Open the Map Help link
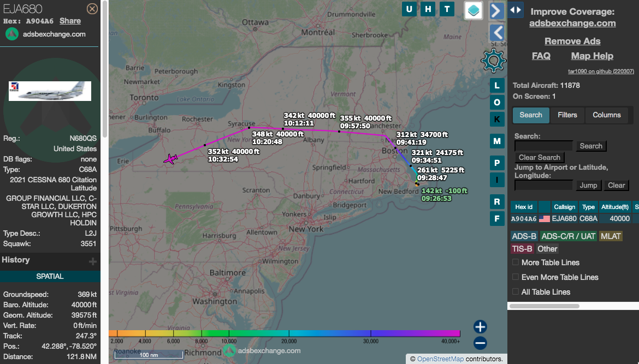The image size is (639, 364). (591, 56)
